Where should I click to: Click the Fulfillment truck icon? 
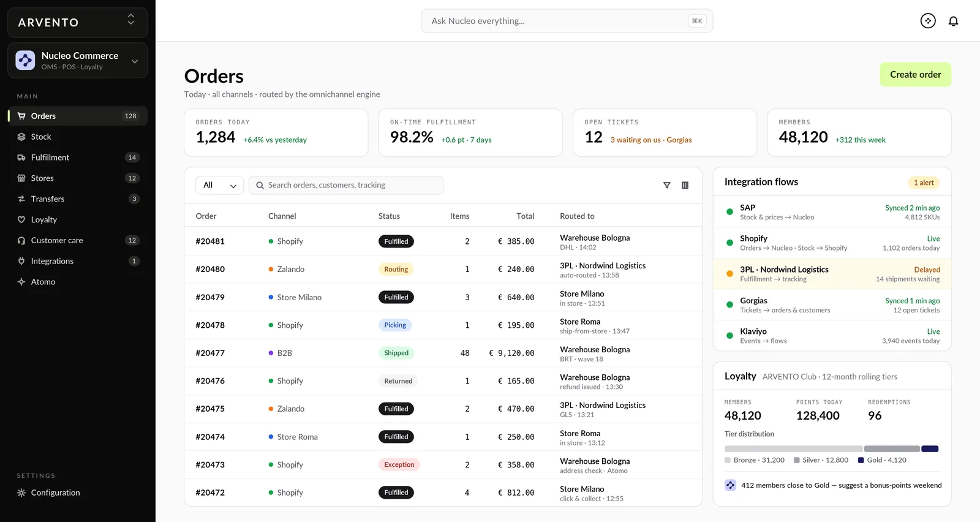tap(21, 157)
